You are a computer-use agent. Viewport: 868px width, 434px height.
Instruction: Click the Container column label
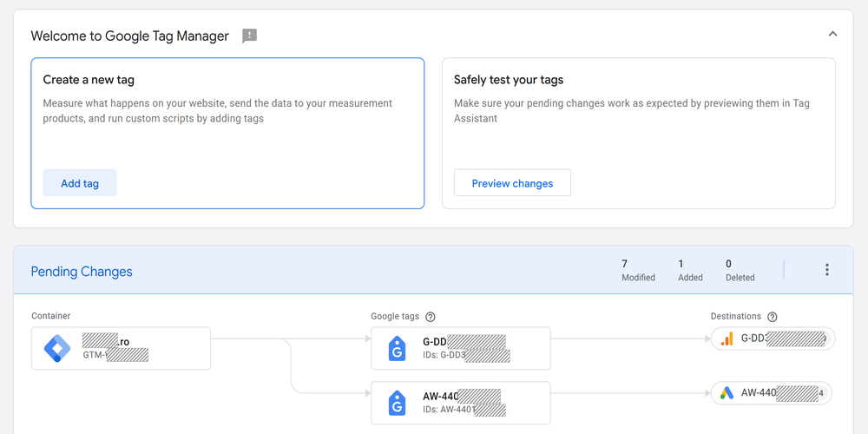point(51,316)
